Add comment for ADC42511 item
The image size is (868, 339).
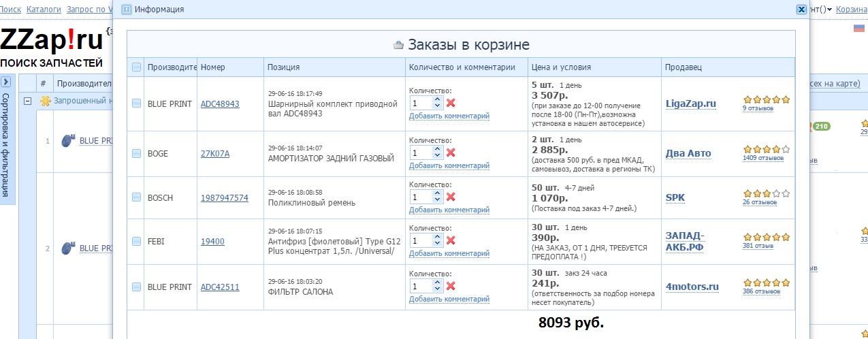449,299
